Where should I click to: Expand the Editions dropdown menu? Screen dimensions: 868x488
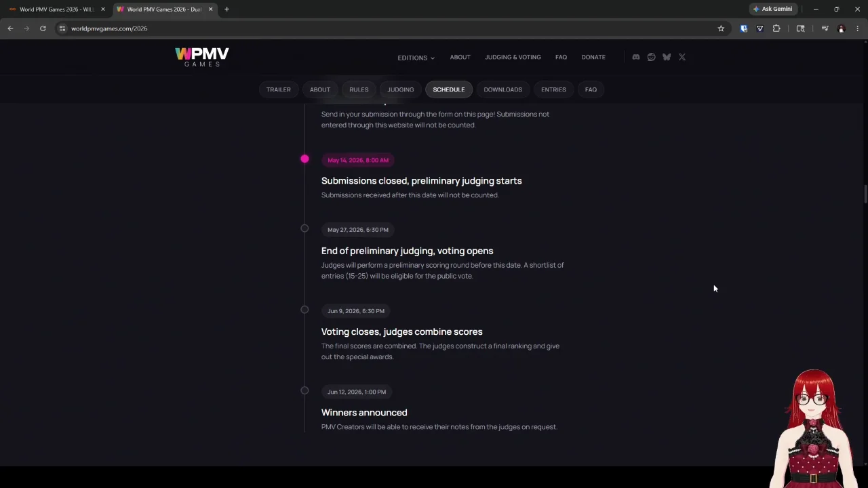pos(416,58)
